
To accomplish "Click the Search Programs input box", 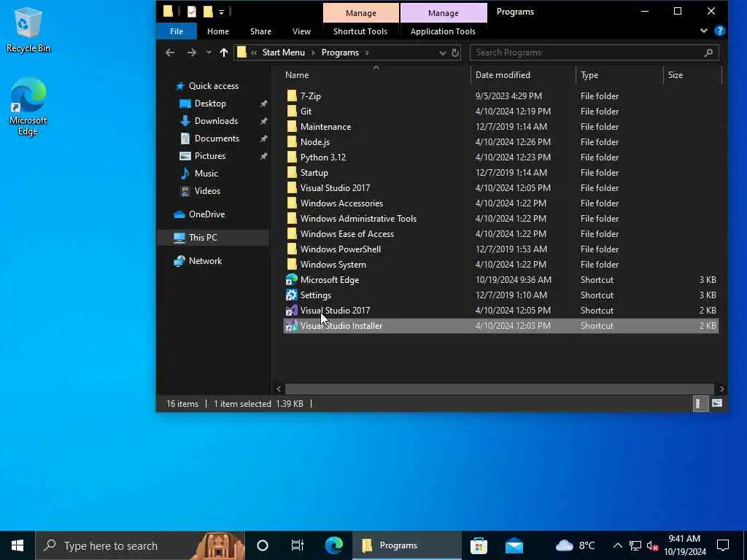I will pos(594,52).
